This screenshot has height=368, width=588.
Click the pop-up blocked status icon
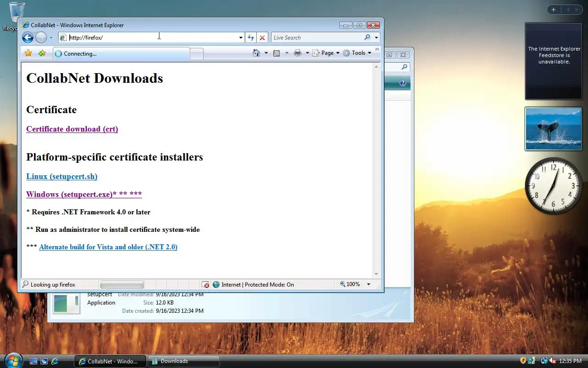pyautogui.click(x=205, y=285)
